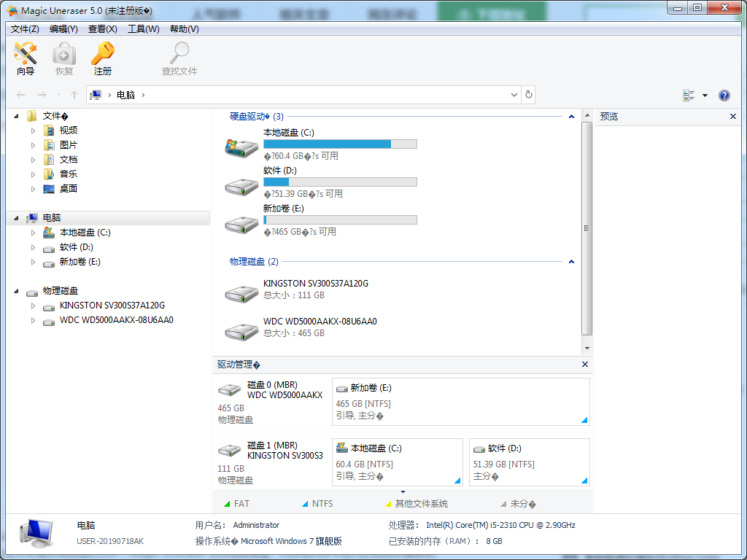
Task: Expand the 视频 folder in tree
Action: click(33, 131)
